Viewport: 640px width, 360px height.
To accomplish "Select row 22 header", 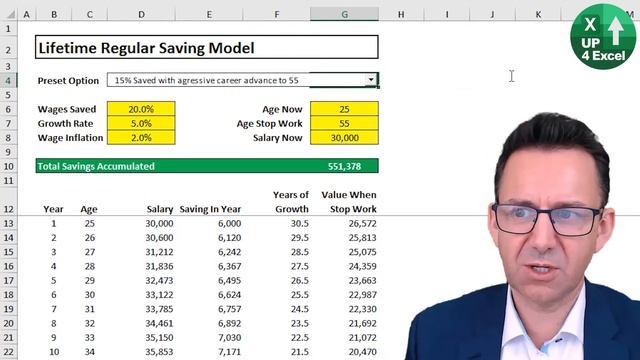I will pyautogui.click(x=9, y=351).
